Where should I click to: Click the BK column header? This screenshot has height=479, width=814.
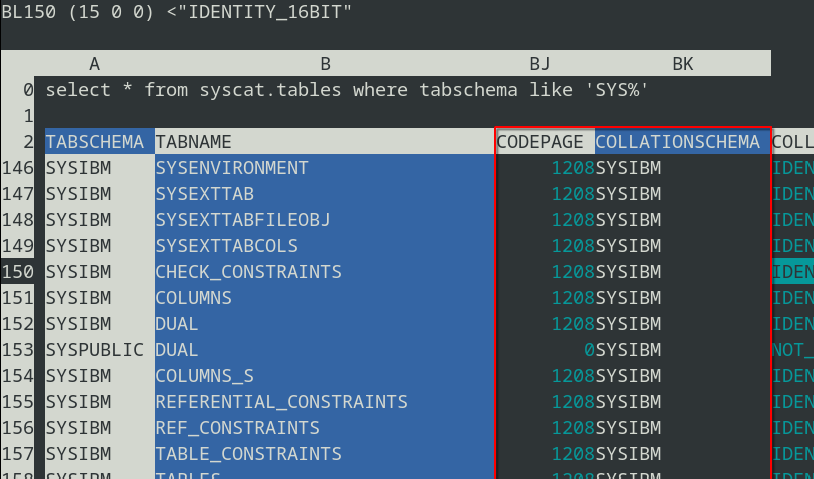[x=682, y=64]
